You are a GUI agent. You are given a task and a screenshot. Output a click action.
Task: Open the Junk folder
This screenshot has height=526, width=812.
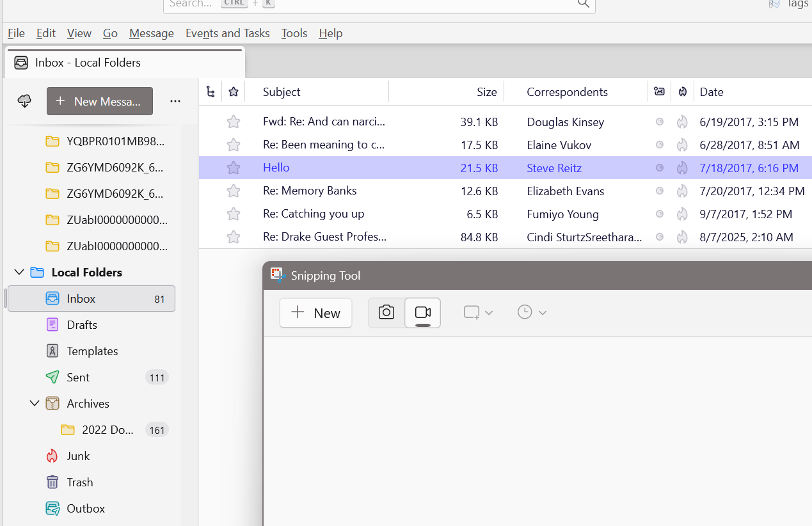pos(78,456)
